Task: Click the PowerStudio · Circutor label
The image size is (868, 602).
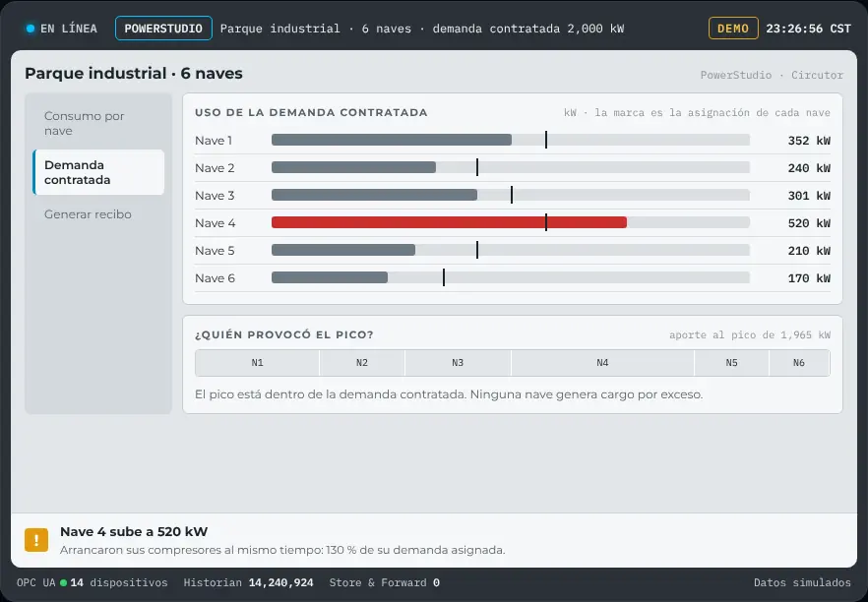Action: 772,75
